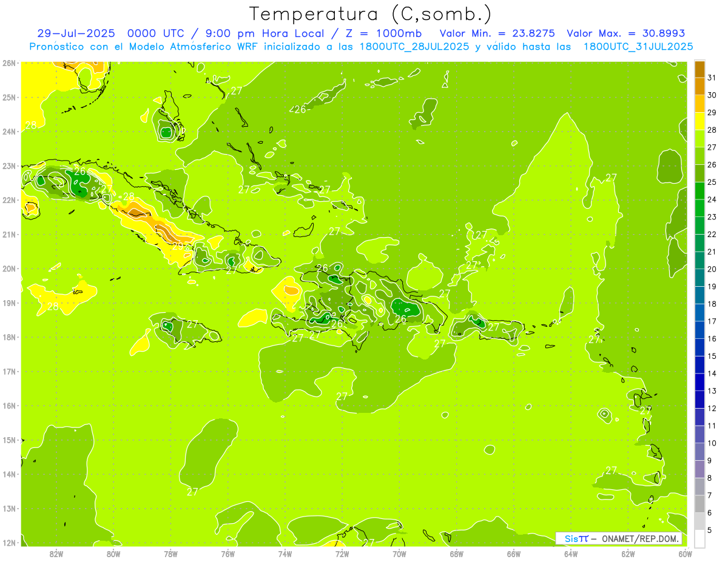
Task: Click legend scale label 20
Action: (712, 269)
